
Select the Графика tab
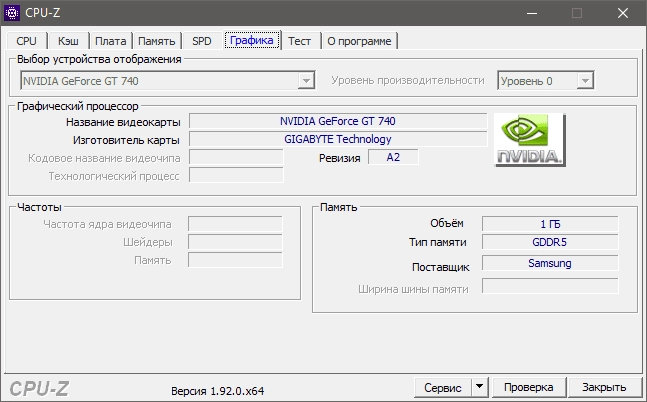click(252, 40)
